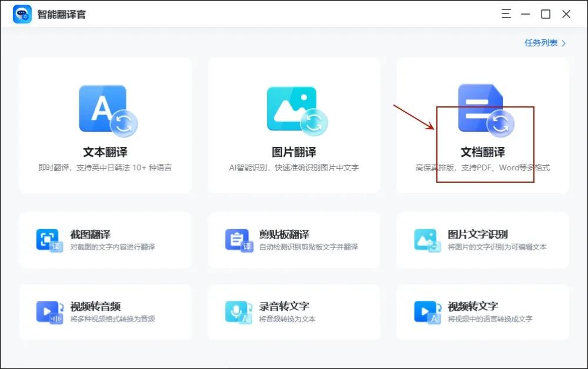
Task: Click description 将图片的文字识别为可编辑文本
Action: tap(497, 247)
